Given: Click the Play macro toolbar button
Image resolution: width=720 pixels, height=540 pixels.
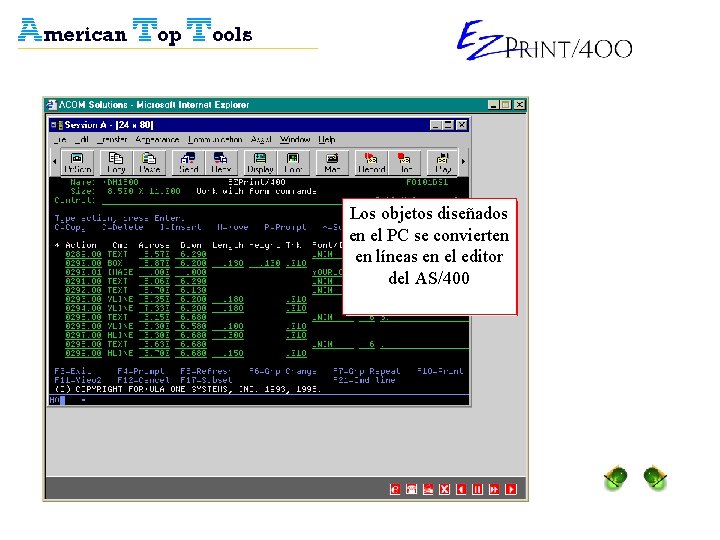Looking at the screenshot, I should [443, 163].
